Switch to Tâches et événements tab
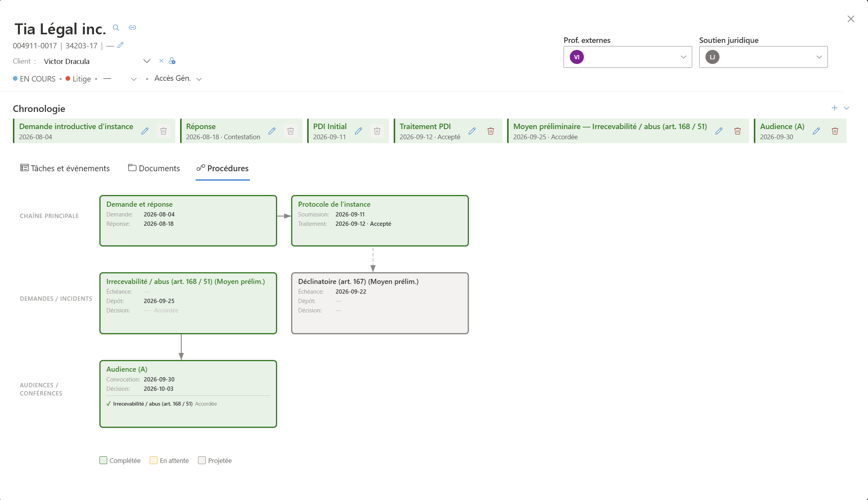 [x=65, y=168]
